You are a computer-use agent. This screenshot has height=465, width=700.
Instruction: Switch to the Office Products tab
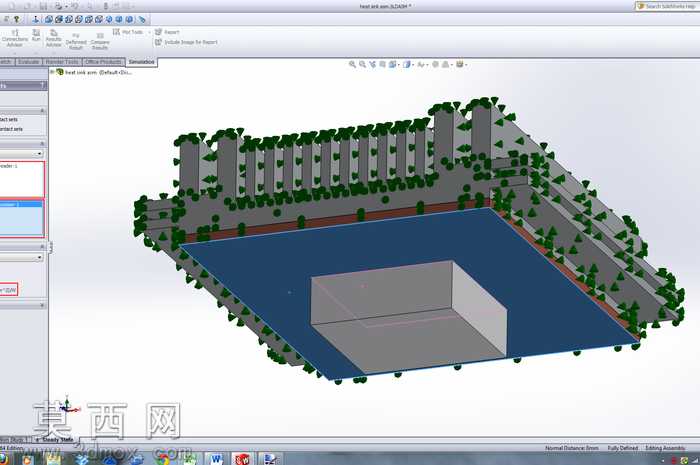[103, 62]
